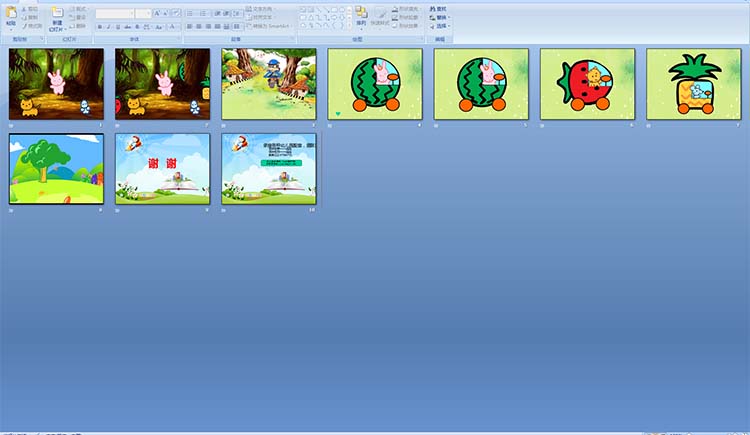
Task: Click the Shrink Font icon
Action: [x=165, y=13]
